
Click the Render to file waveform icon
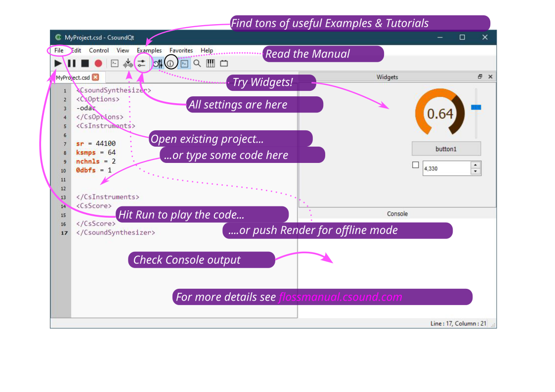coord(128,63)
